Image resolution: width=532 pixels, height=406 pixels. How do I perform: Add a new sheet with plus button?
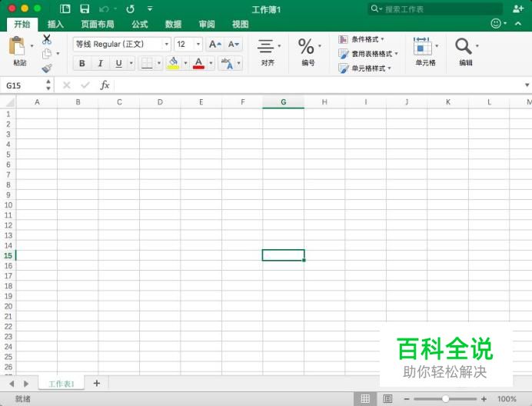97,383
